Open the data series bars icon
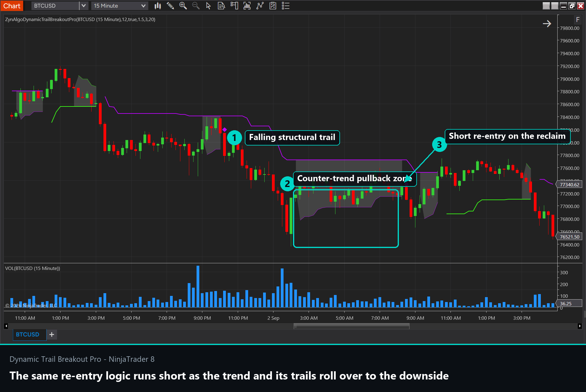This screenshot has width=586, height=392. coord(247,6)
